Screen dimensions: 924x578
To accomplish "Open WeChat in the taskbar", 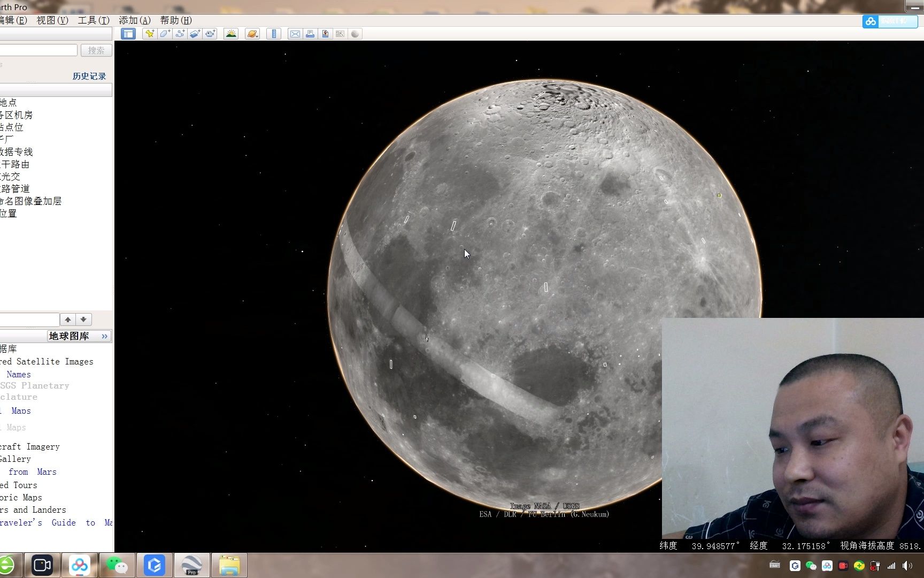I will pyautogui.click(x=117, y=565).
